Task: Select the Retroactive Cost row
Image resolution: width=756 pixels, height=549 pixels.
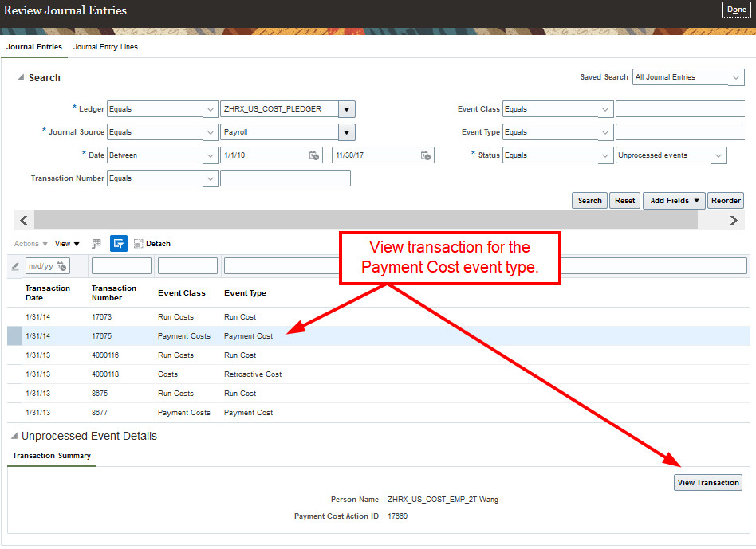Action: click(x=379, y=374)
